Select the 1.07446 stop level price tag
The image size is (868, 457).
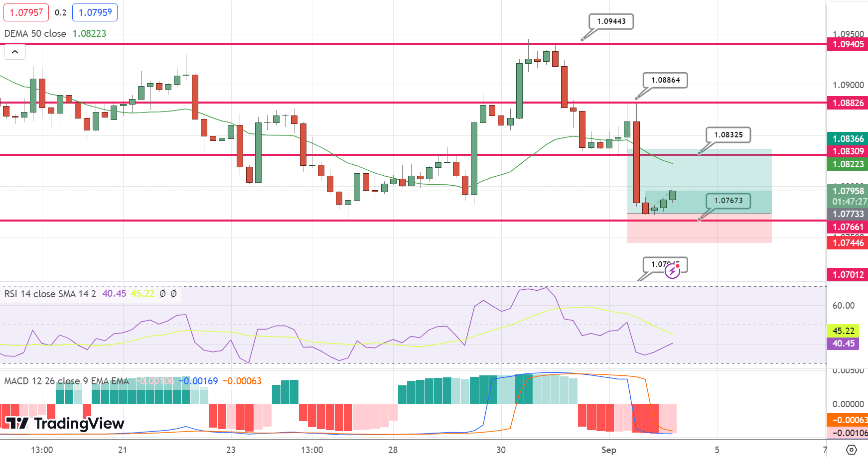click(848, 243)
